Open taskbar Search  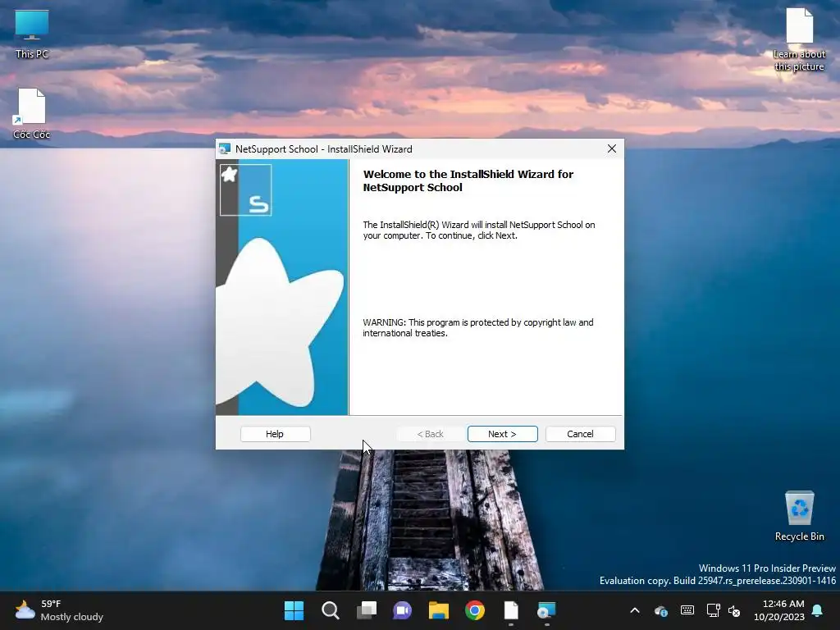[x=330, y=610]
